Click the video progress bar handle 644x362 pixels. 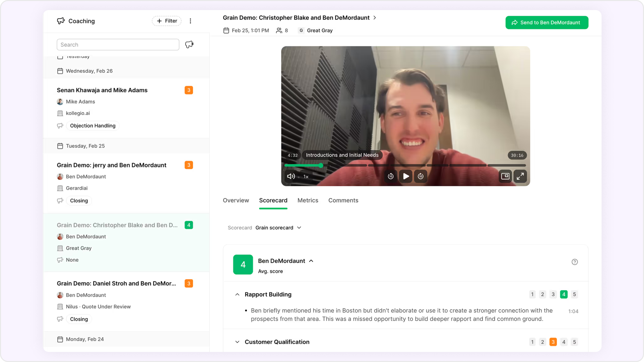coord(321,165)
